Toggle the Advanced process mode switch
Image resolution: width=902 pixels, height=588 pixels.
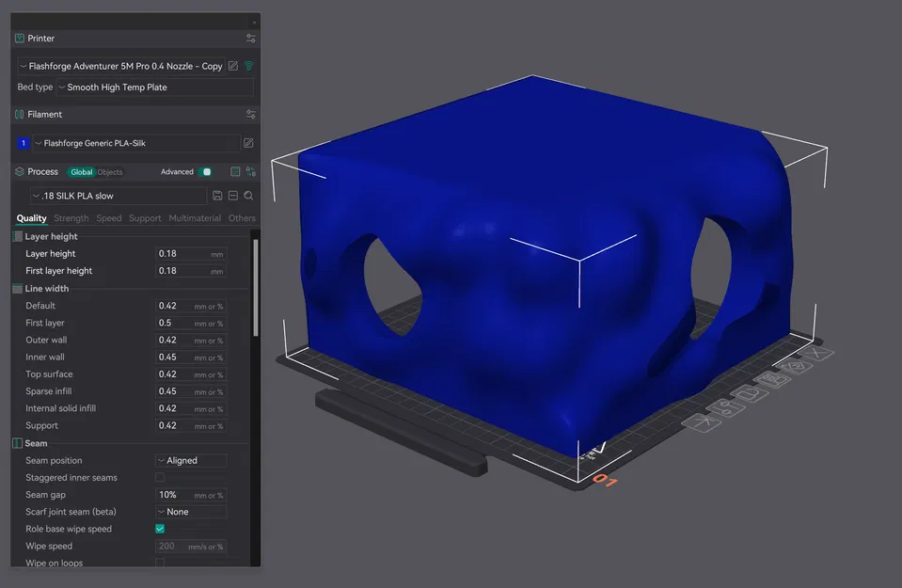click(207, 171)
